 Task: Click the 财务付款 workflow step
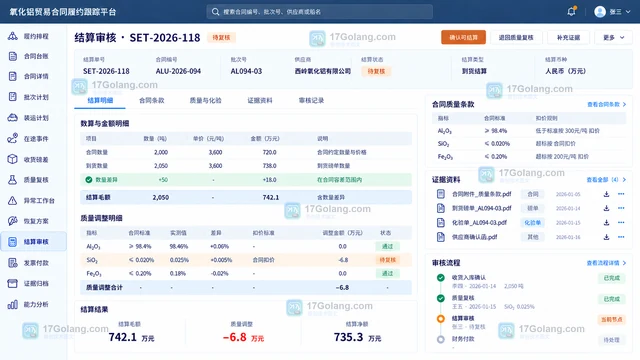pyautogui.click(x=463, y=339)
